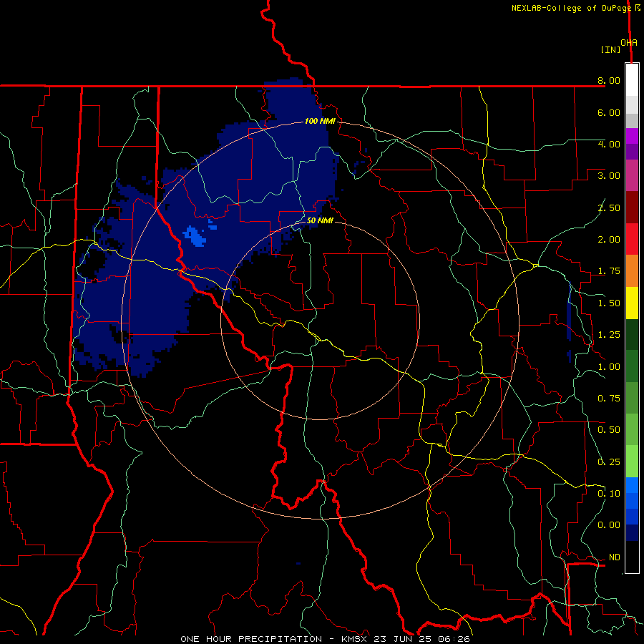Image resolution: width=644 pixels, height=644 pixels.
Task: Click the yellow 1.50 legend swatch
Action: point(632,303)
